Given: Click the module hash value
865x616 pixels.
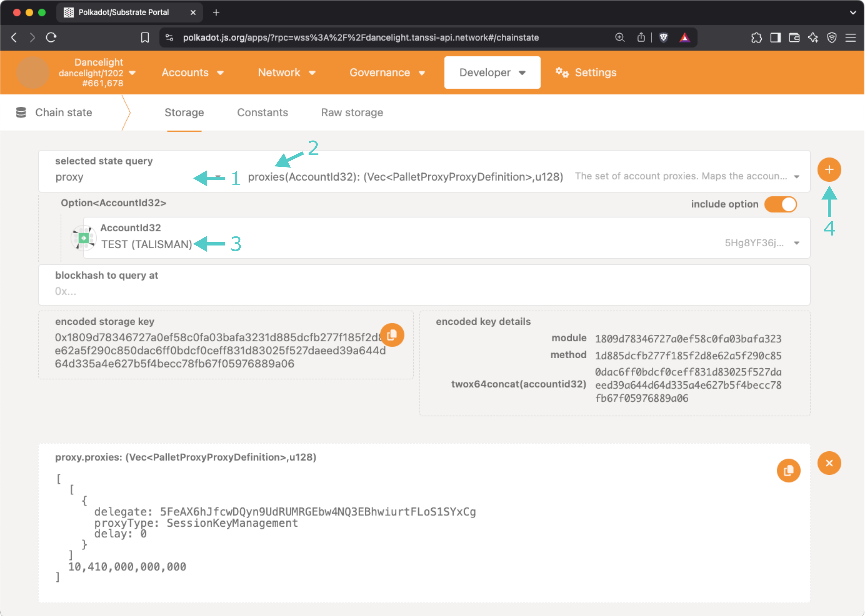Looking at the screenshot, I should [688, 339].
